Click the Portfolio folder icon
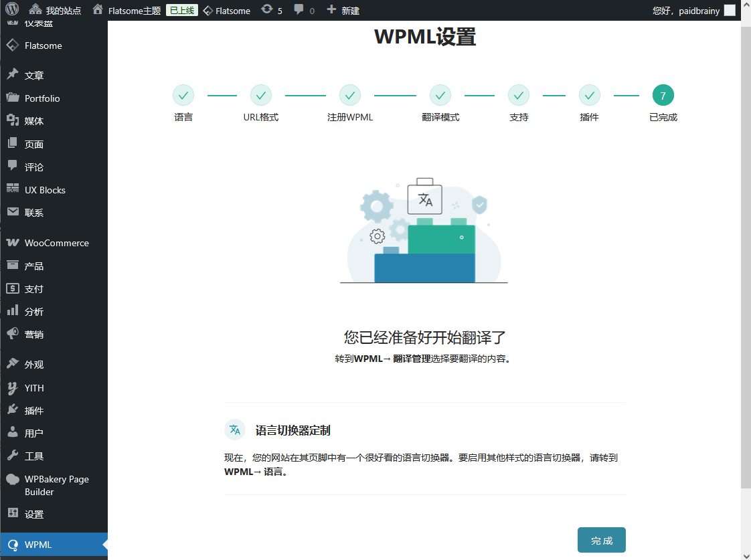 tap(13, 98)
